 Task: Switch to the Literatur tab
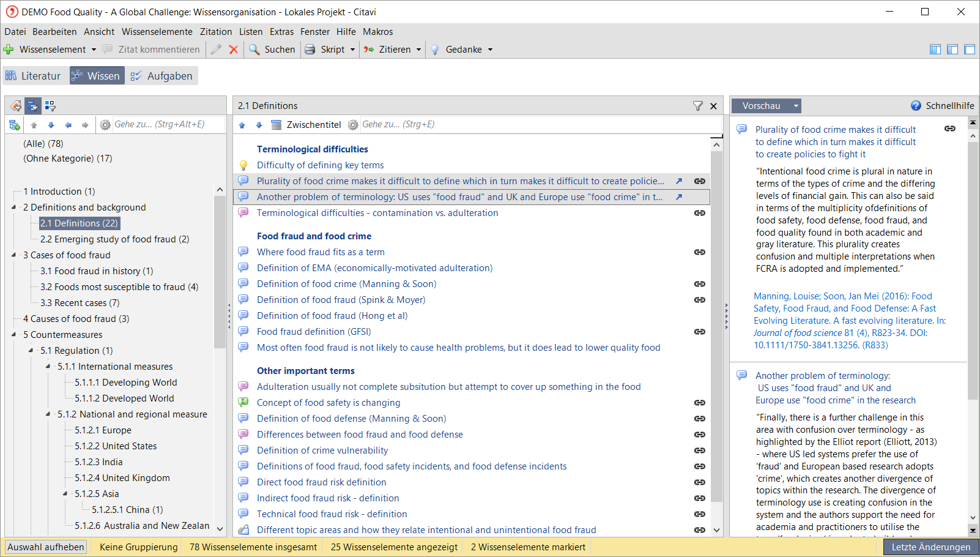(34, 76)
